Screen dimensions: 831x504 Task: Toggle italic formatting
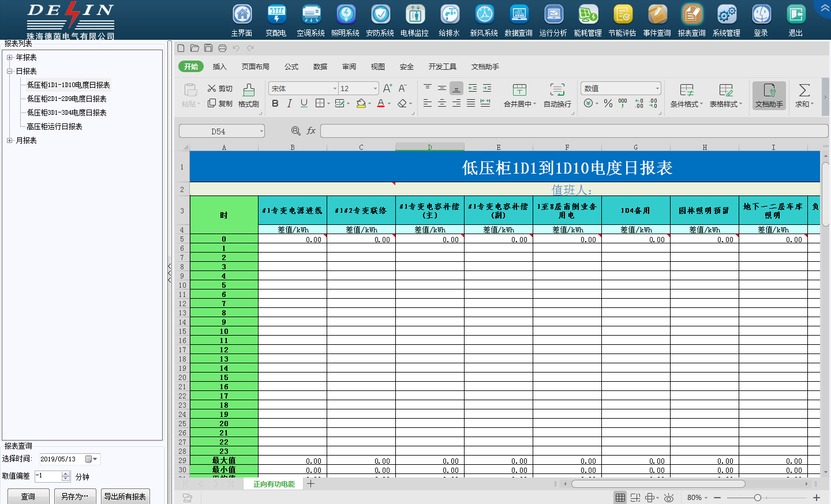click(x=290, y=103)
